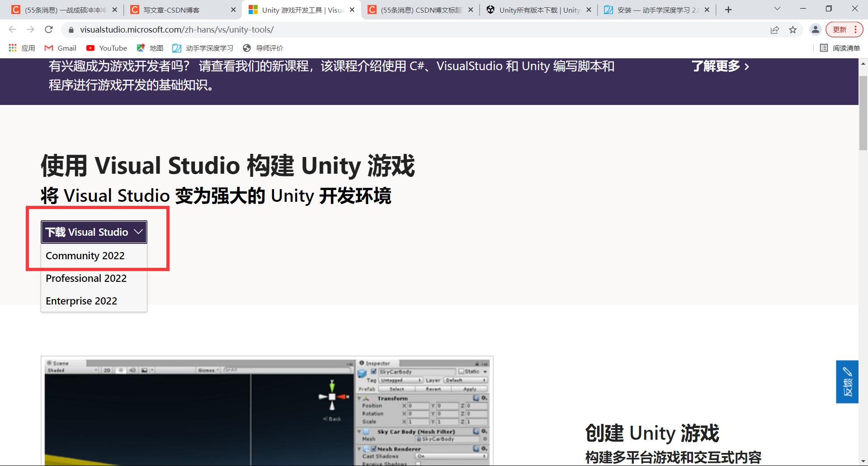Toggle the bookmark star for this page
Screen dimensions: 868x466
coord(793,29)
